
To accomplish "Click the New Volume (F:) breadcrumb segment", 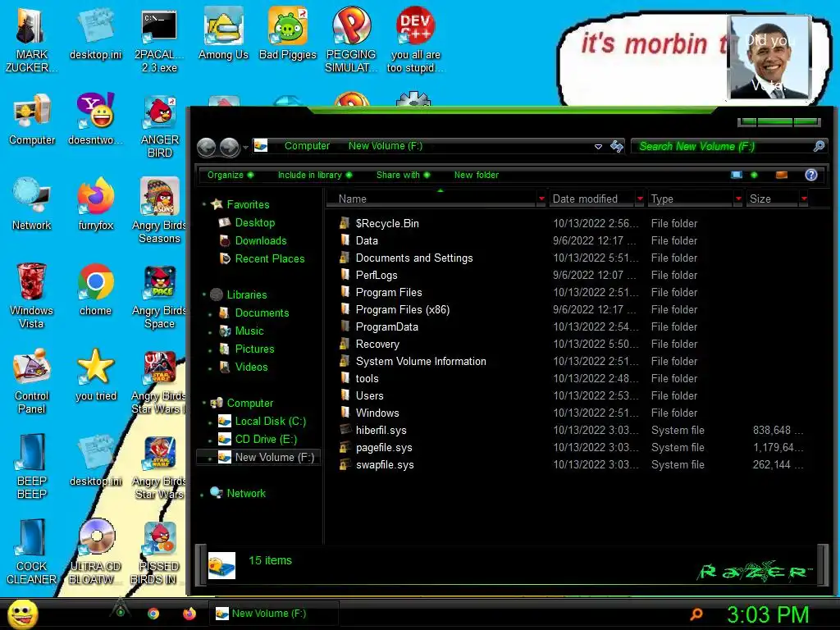I will click(386, 146).
